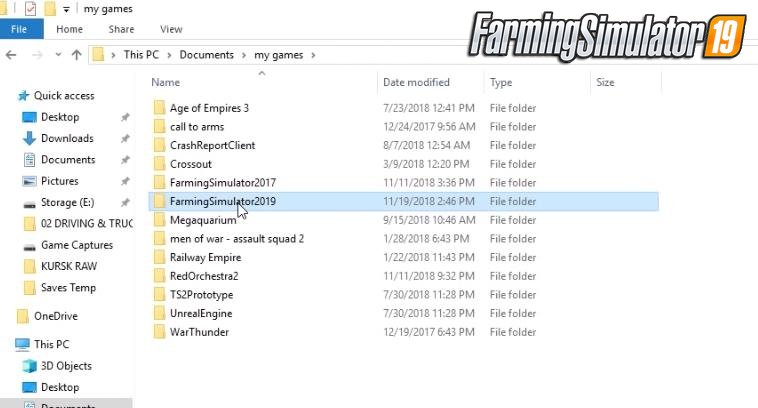Select This PC in navigation pane
758x408 pixels.
tap(51, 344)
